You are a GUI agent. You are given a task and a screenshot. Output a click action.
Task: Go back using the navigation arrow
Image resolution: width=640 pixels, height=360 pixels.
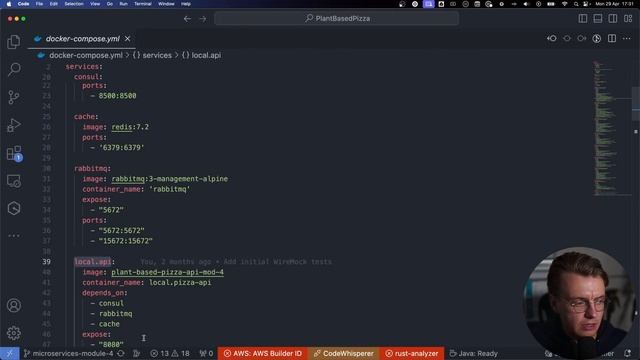click(187, 19)
